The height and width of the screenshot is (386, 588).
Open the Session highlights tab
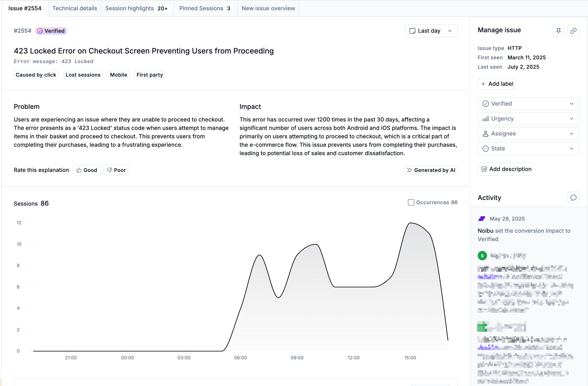137,8
